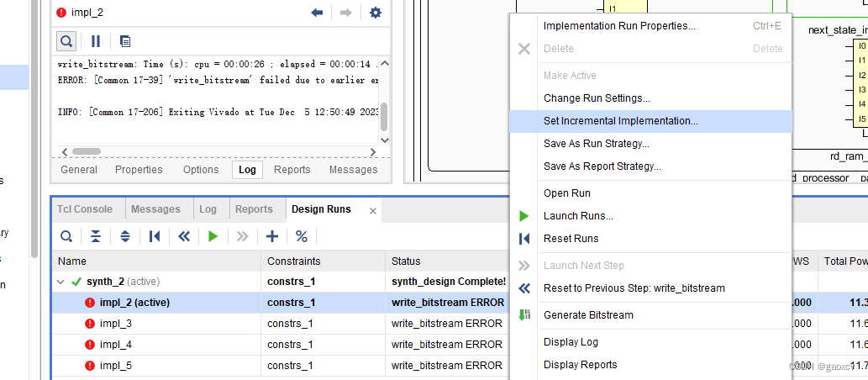Open the bottom Reports tab
This screenshot has width=868, height=380.
(x=254, y=209)
